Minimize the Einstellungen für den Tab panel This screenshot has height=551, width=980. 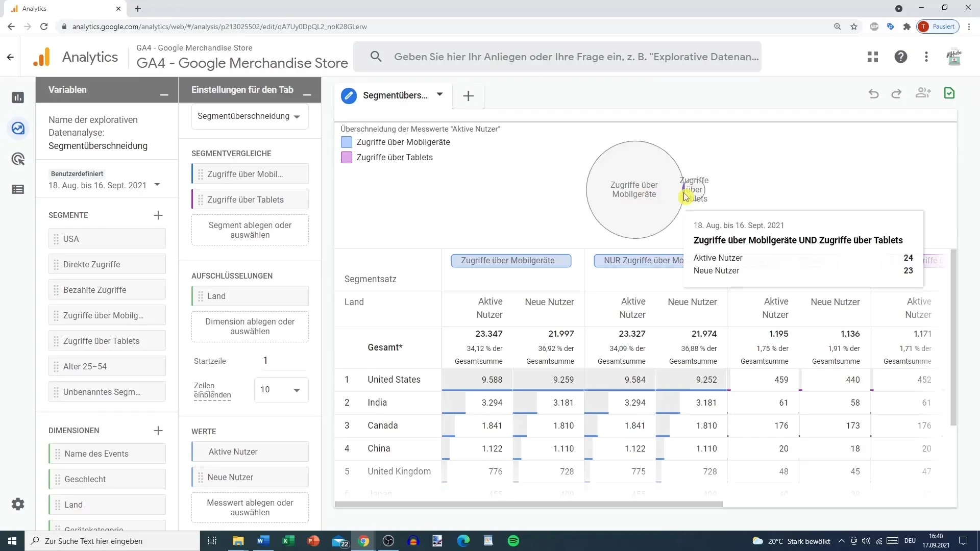tap(307, 95)
